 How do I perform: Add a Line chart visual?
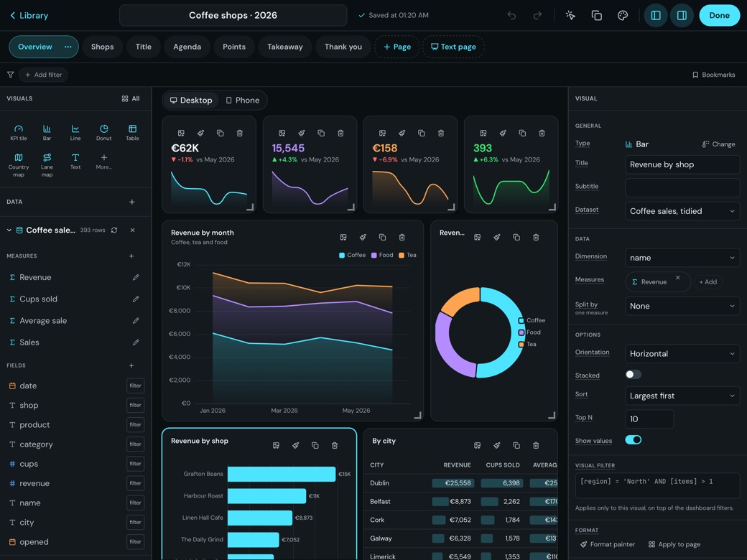tap(75, 132)
